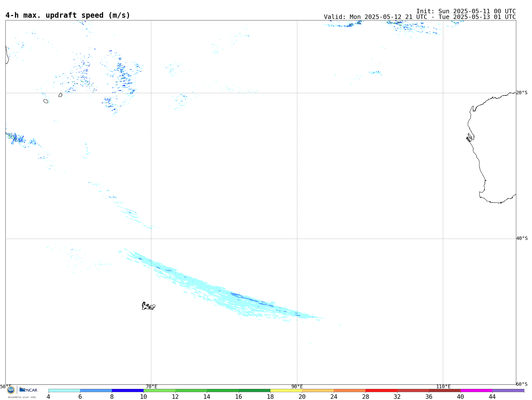Choose the purple swatch above 44 m/s
Viewport: 532px width, 400px height.
coord(508,390)
